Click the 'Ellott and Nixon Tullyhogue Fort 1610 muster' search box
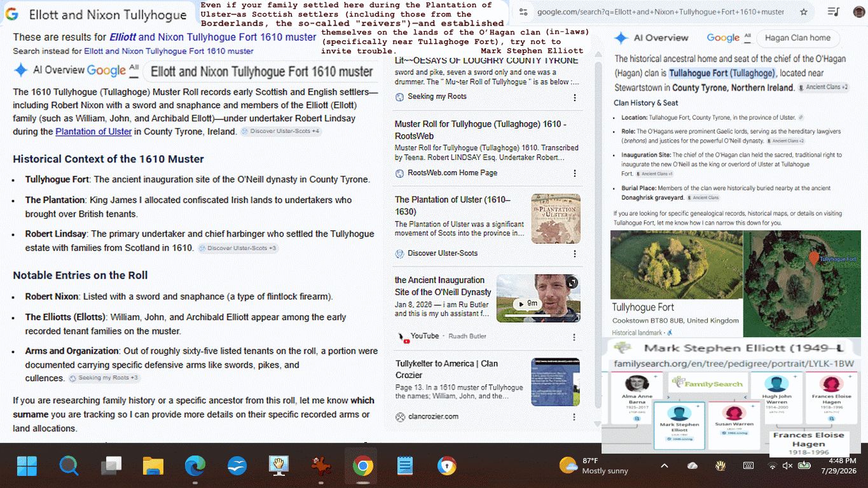 261,71
